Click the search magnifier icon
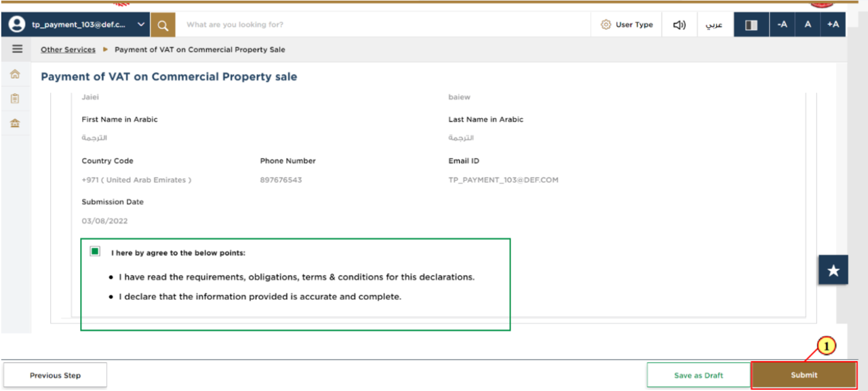 click(x=163, y=25)
